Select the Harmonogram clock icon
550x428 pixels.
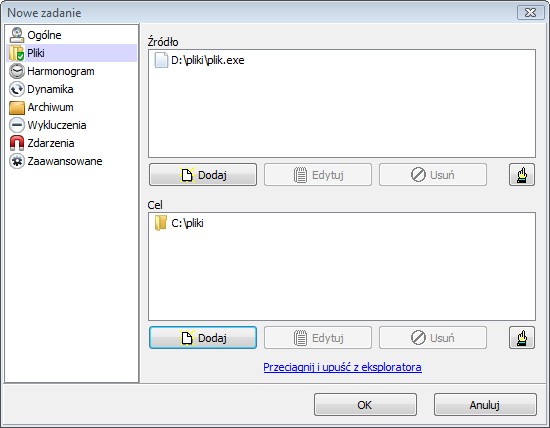click(16, 71)
